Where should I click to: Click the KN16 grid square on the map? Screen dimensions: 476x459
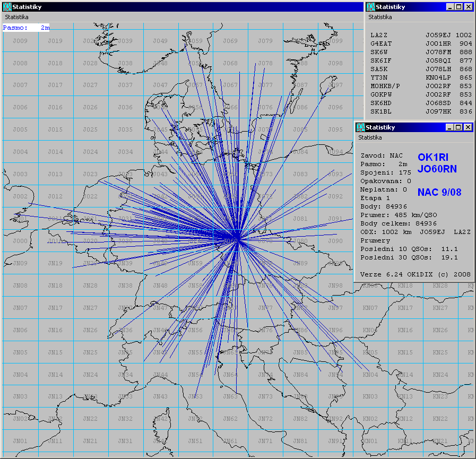tap(405, 330)
